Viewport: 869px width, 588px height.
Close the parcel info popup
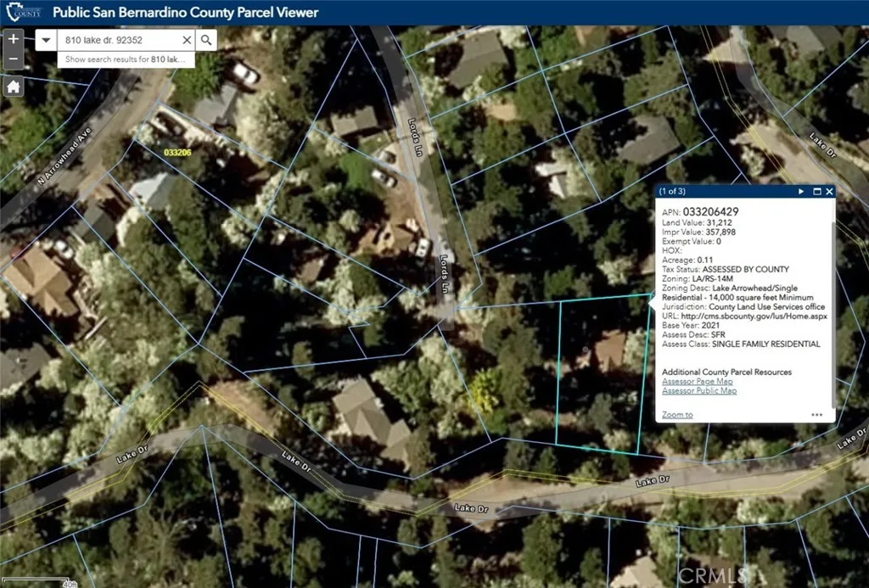829,192
